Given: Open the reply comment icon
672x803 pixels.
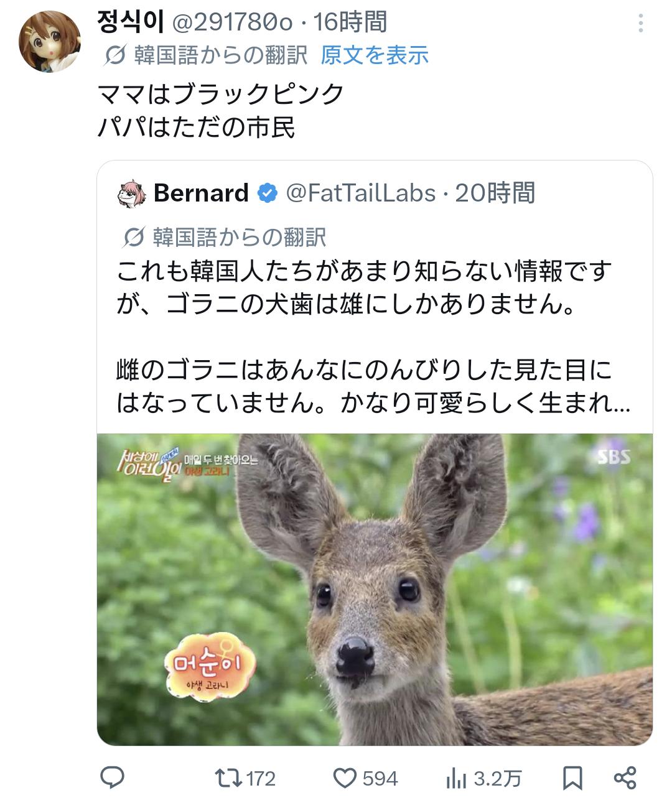Looking at the screenshot, I should [x=113, y=777].
